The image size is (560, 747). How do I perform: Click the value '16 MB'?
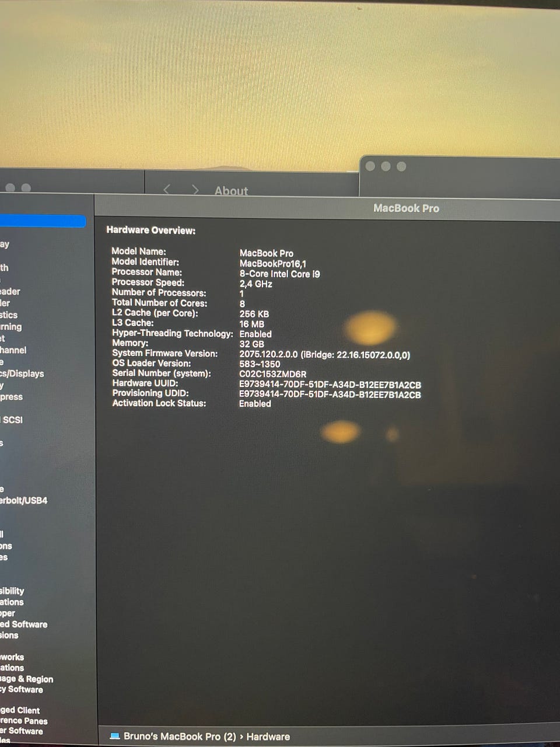tap(252, 324)
